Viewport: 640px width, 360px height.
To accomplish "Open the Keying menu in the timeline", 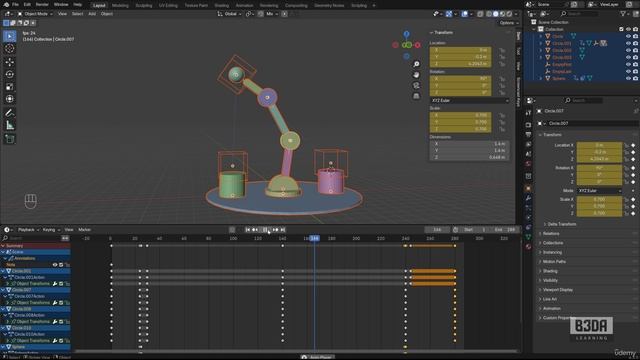I will [51, 230].
